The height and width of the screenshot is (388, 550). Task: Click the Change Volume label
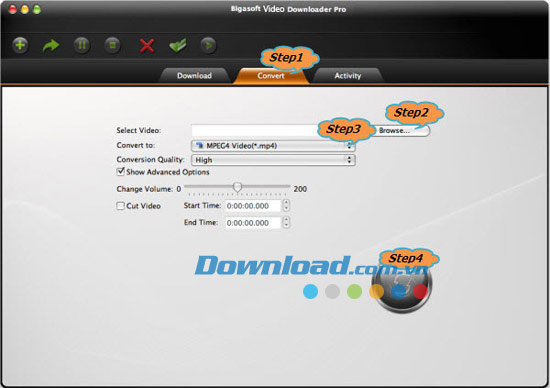coord(145,189)
